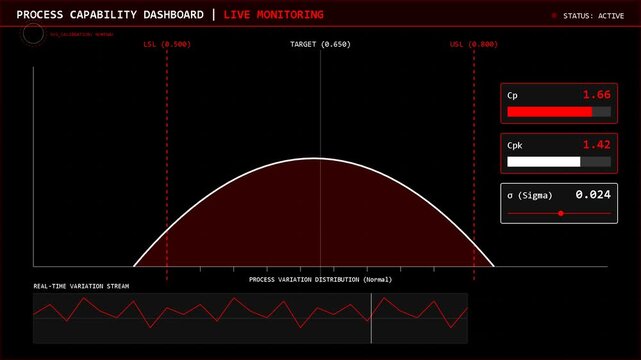Click the Cp value '1.66'
641x360 pixels.
[597, 95]
